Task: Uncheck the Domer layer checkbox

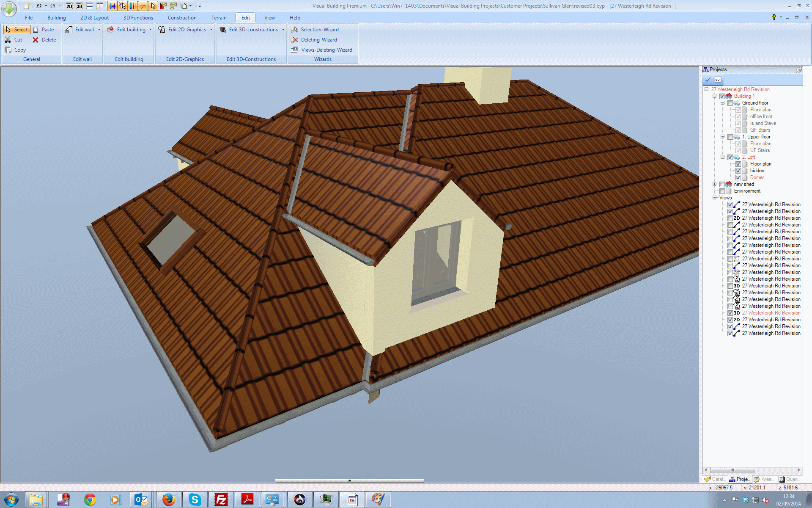Action: tap(738, 177)
